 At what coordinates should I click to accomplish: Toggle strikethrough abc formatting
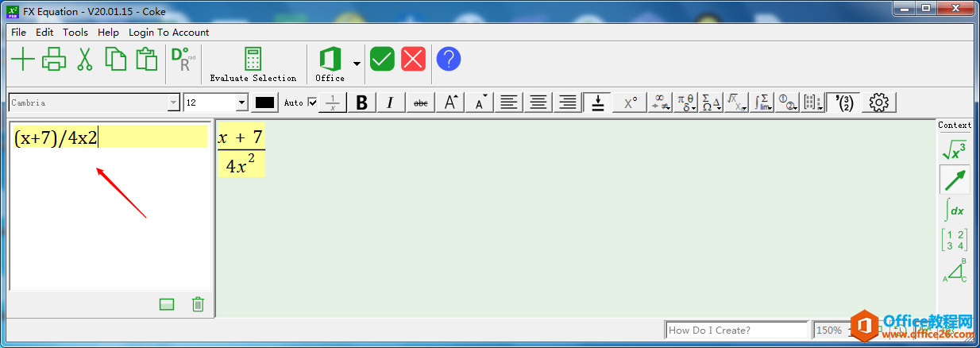(420, 102)
